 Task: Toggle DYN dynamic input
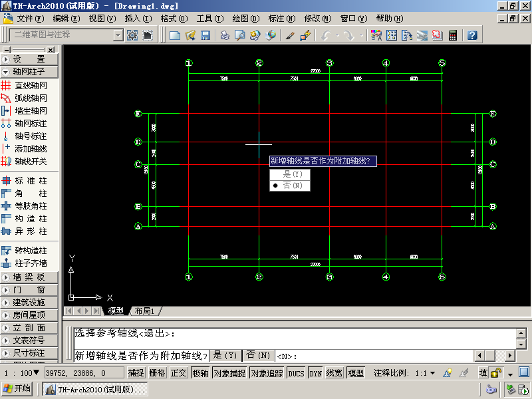(x=315, y=373)
